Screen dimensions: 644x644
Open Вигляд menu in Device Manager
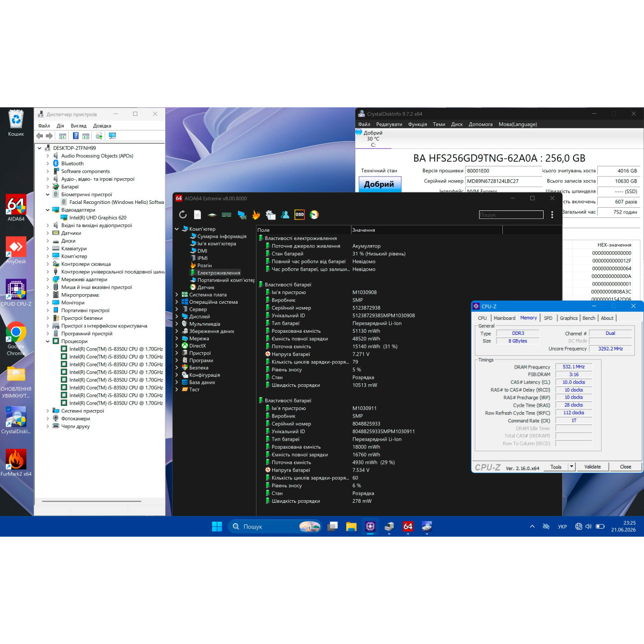coord(78,126)
